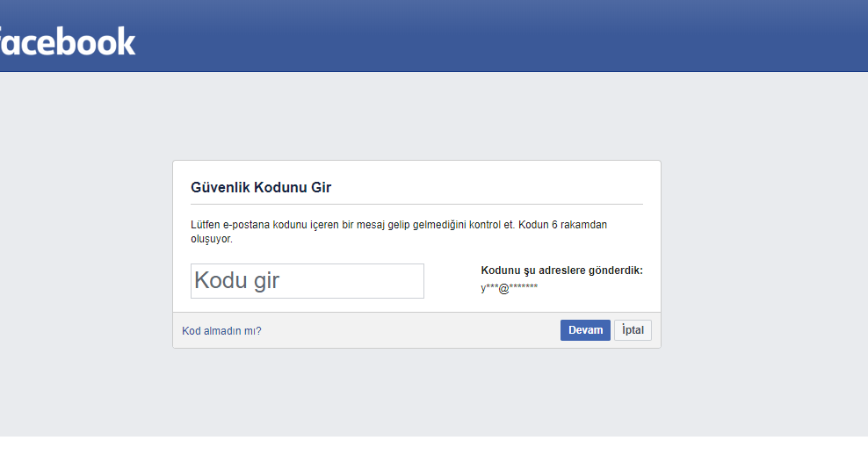Click the "Kodunu şu adreslere gönderdik:" label
This screenshot has height=462, width=868.
coord(561,271)
